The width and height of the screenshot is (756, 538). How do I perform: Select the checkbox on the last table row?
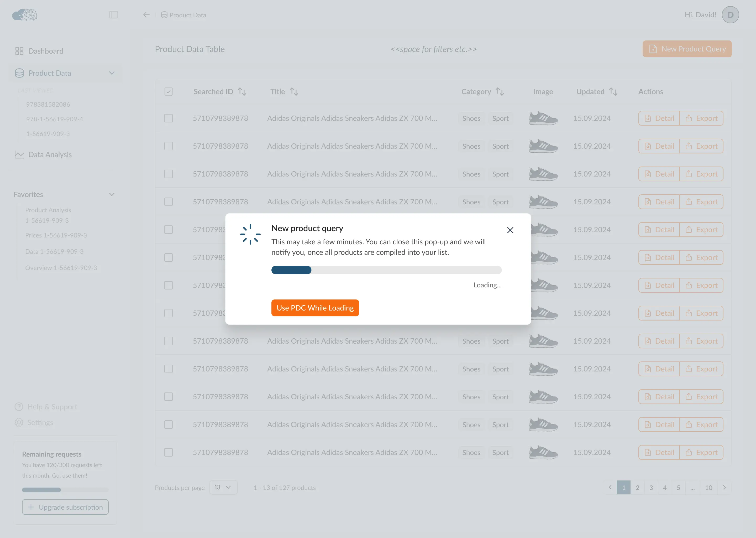169,452
